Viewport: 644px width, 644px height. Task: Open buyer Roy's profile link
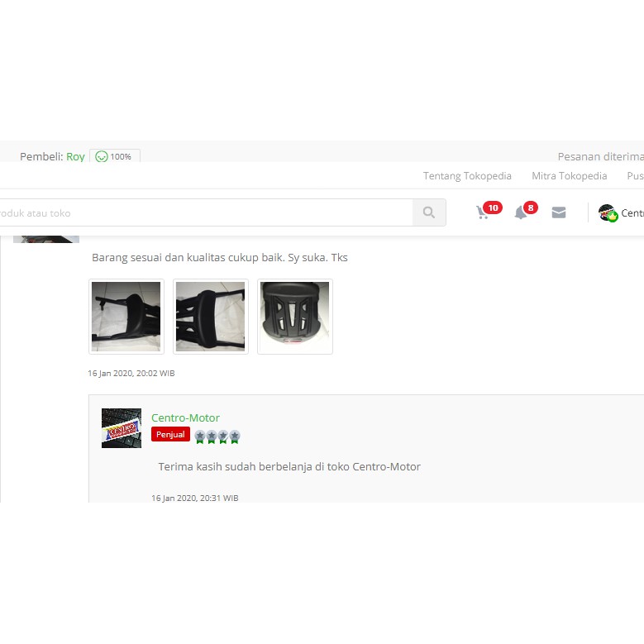point(75,156)
